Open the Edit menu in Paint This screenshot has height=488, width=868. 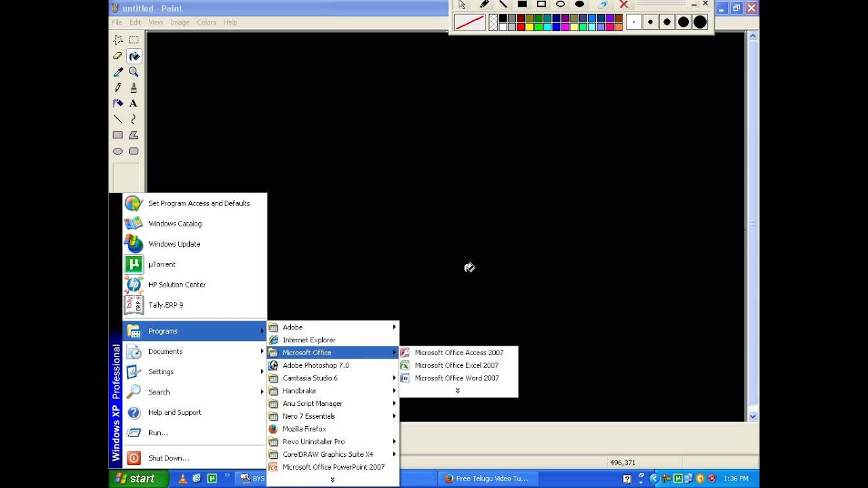(136, 22)
